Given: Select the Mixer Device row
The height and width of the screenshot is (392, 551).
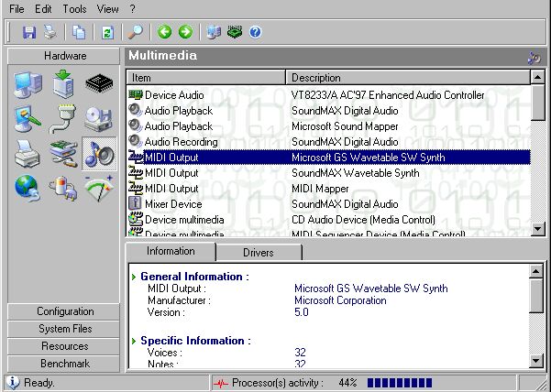Looking at the screenshot, I should (x=328, y=204).
